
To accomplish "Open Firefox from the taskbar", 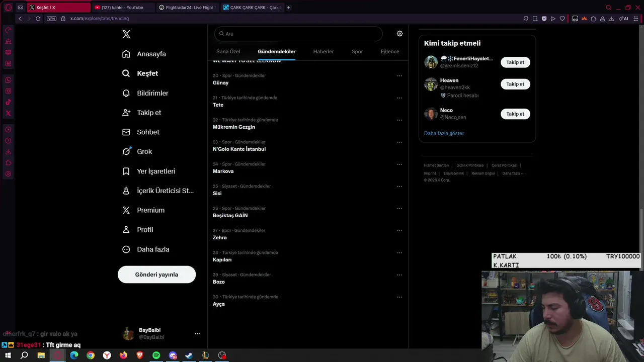I will pyautogui.click(x=123, y=355).
